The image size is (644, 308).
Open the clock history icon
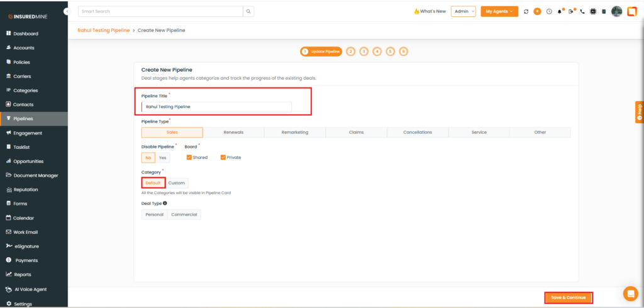coord(549,11)
